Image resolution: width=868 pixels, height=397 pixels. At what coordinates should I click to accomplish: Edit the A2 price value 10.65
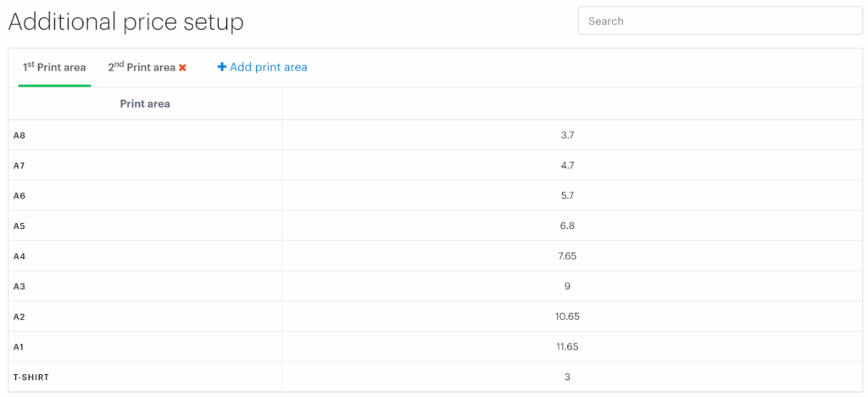[x=567, y=316]
